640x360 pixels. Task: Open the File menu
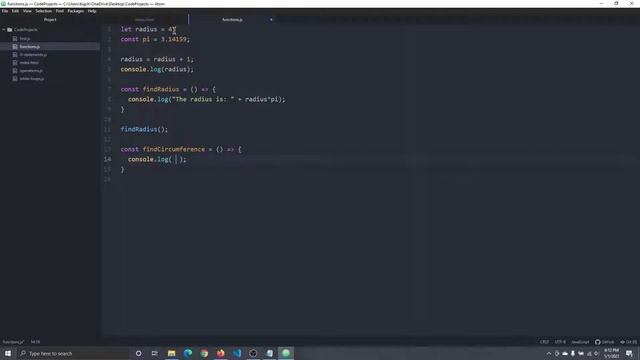pyautogui.click(x=5, y=11)
